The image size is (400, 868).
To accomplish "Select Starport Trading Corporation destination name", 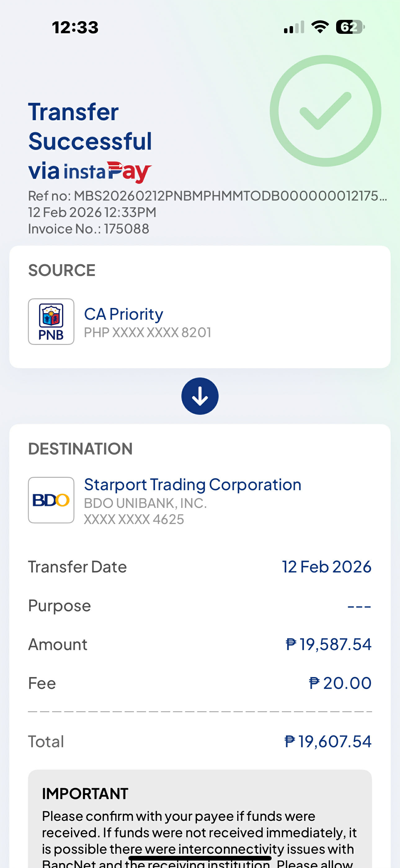I will [193, 485].
